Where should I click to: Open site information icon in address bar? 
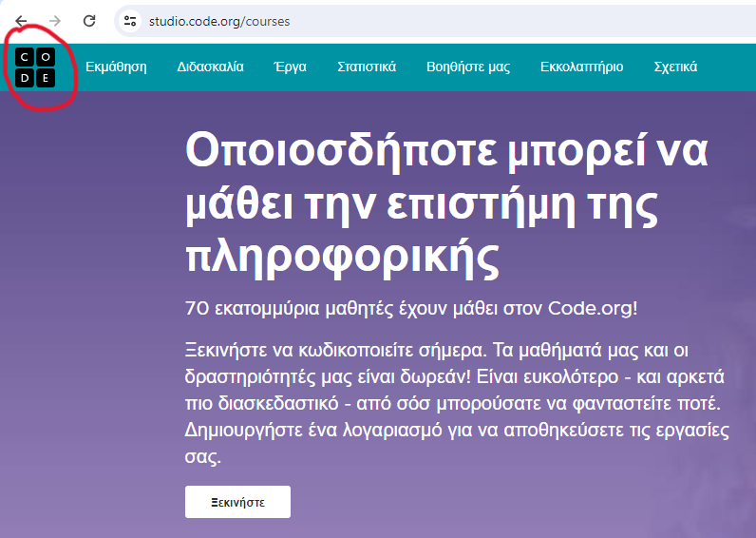coord(131,21)
